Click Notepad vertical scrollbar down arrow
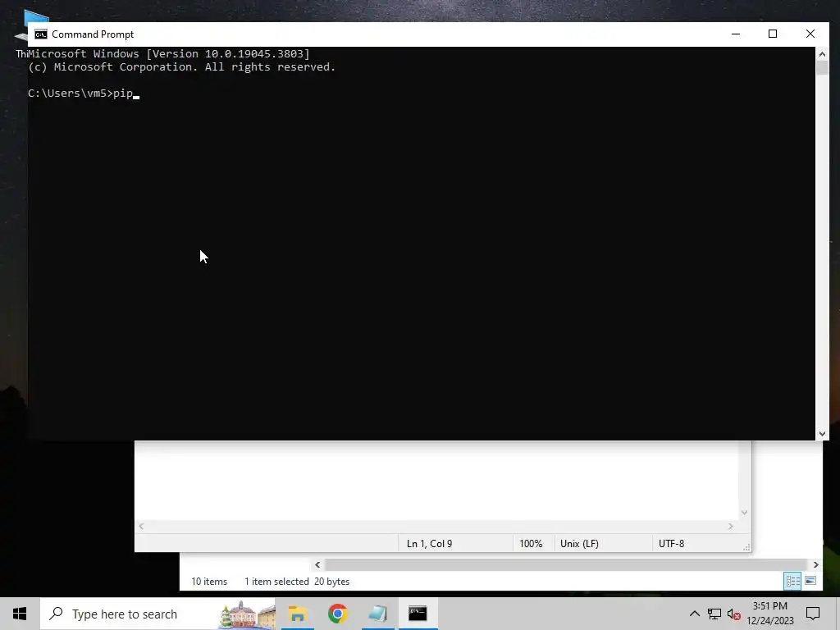 click(x=744, y=513)
